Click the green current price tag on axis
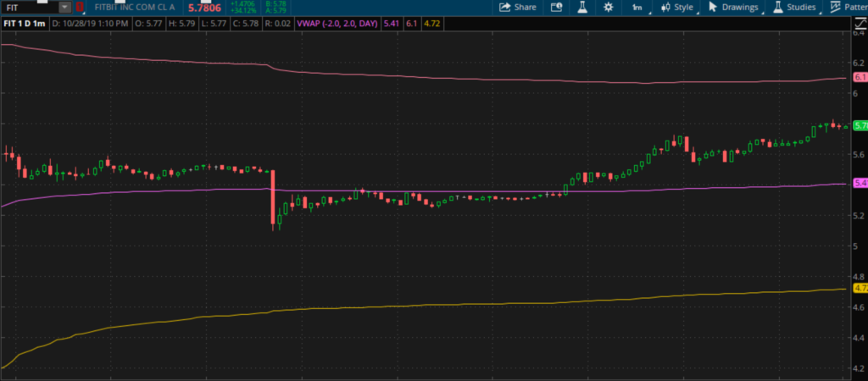This screenshot has height=381, width=868. pyautogui.click(x=859, y=125)
